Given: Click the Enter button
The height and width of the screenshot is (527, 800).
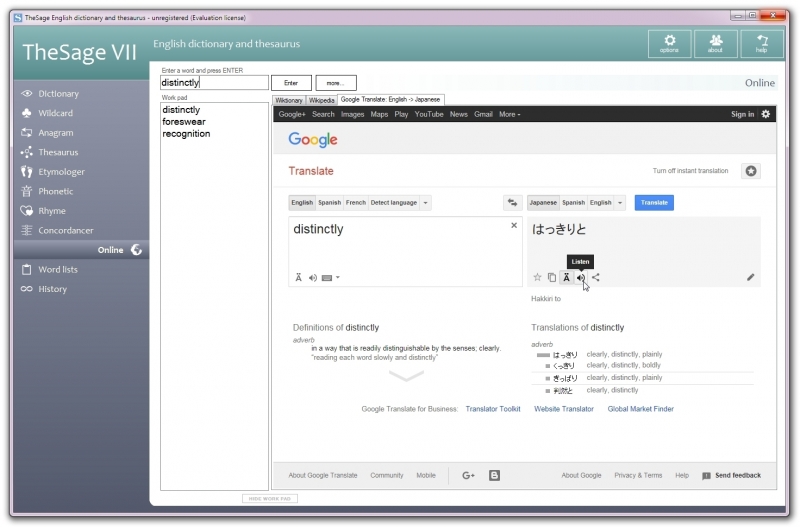Looking at the screenshot, I should coord(291,83).
